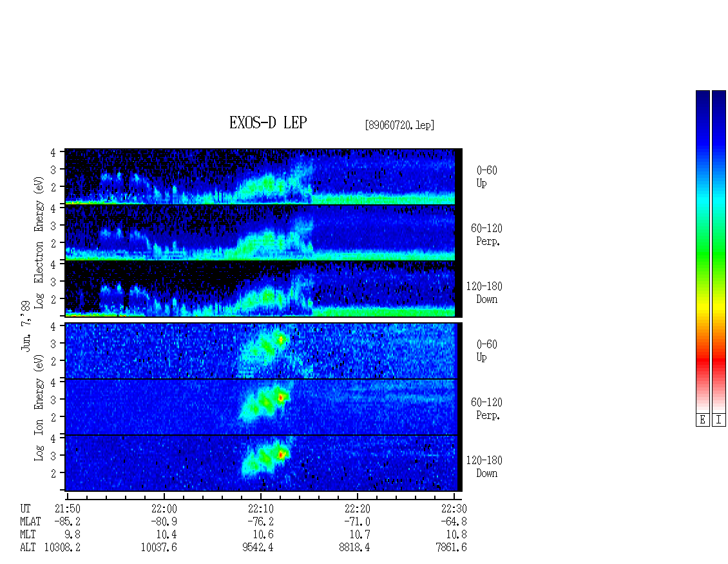Image resolution: width=728 pixels, height=564 pixels.
Task: Click the MLT value 10.7
Action: (360, 535)
